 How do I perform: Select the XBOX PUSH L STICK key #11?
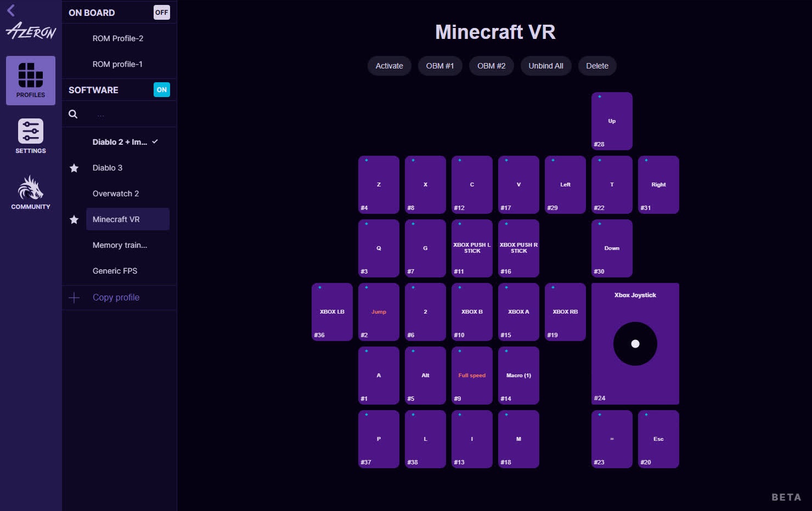click(x=472, y=248)
